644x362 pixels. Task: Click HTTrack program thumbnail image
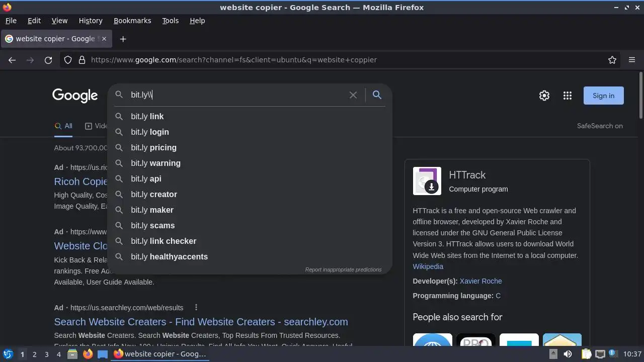point(427,181)
